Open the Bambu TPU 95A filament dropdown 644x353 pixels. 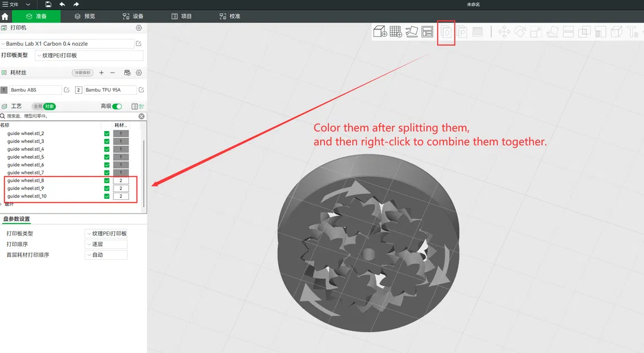109,90
